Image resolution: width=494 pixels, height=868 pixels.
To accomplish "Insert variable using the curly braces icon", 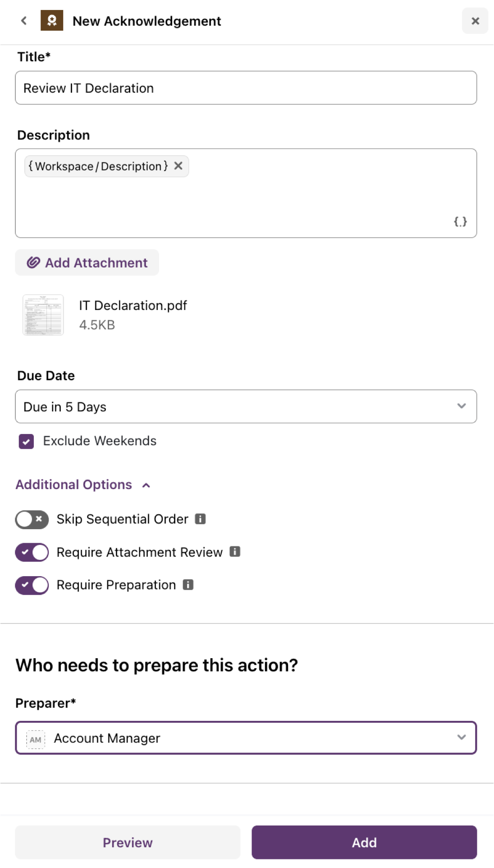I will (460, 222).
